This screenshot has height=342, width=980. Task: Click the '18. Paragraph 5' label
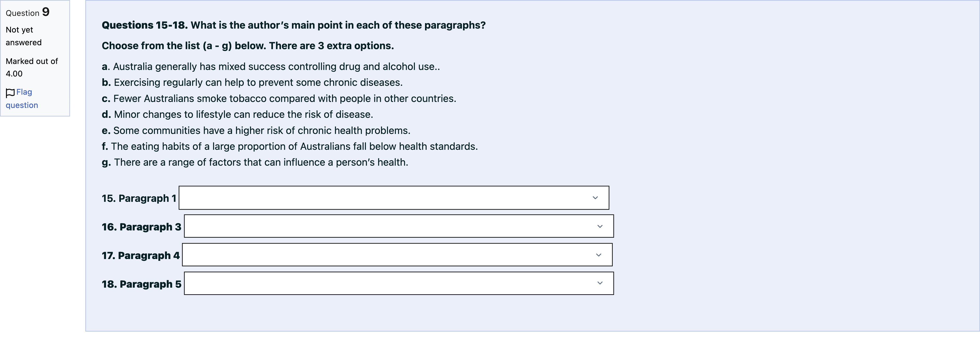(141, 284)
